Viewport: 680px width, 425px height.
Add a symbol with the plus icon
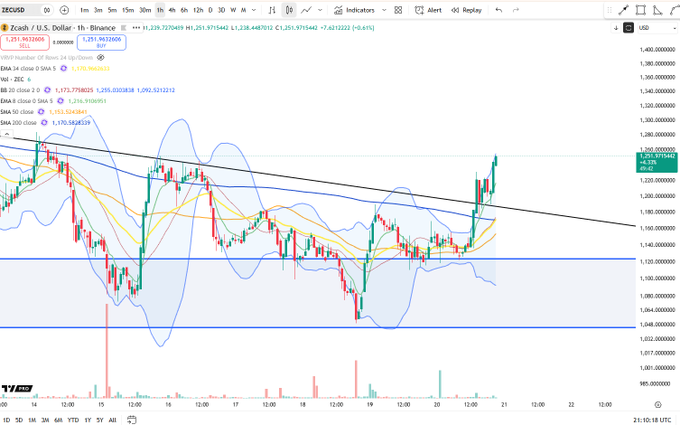click(64, 10)
